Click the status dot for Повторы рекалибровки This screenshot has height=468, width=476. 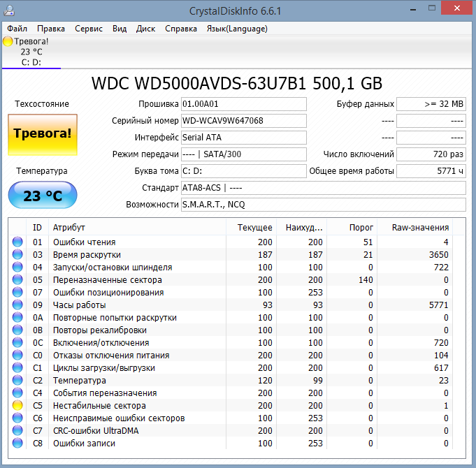coord(17,330)
